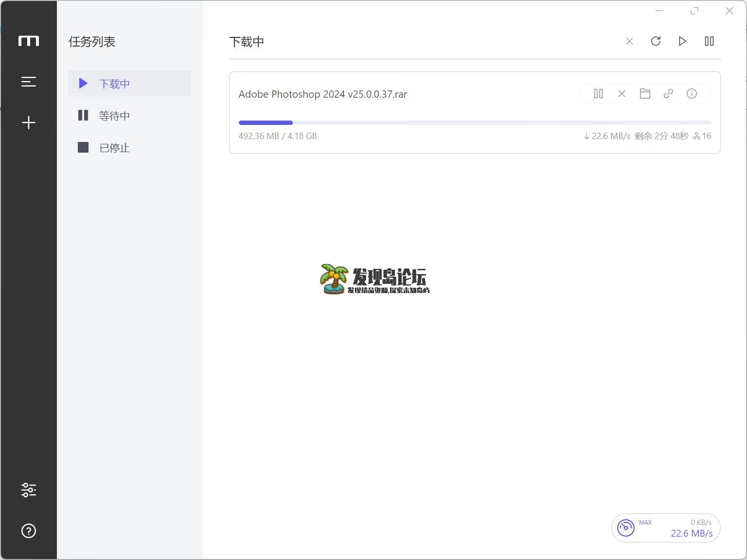This screenshot has height=560, width=747.
Task: Open preferences sliders icon
Action: [29, 490]
